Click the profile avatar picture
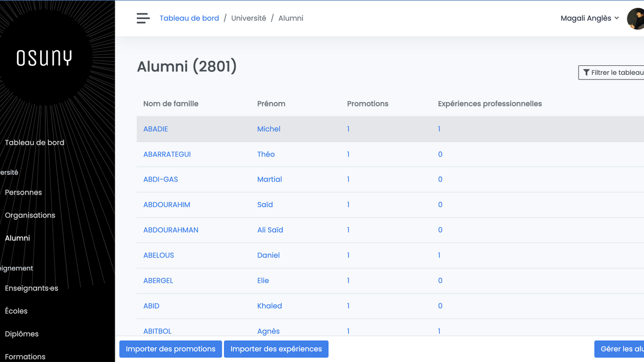 (x=635, y=18)
